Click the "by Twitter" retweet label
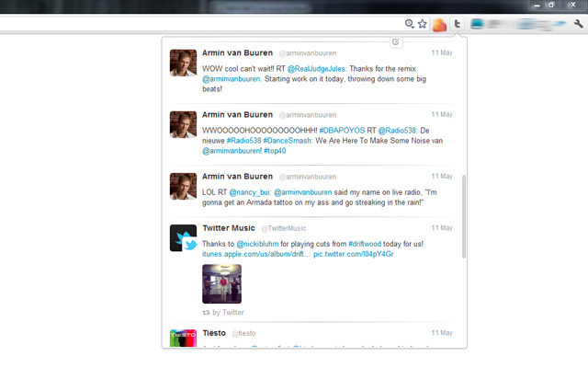This screenshot has width=588, height=368. 228,313
